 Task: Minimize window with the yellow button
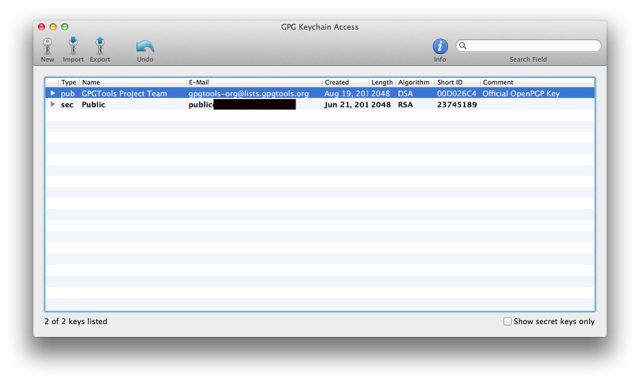click(x=53, y=27)
